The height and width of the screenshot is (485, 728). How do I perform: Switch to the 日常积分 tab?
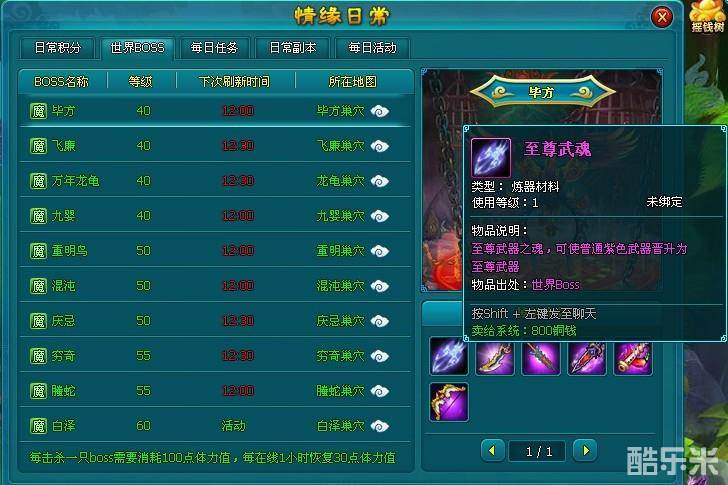tap(58, 48)
